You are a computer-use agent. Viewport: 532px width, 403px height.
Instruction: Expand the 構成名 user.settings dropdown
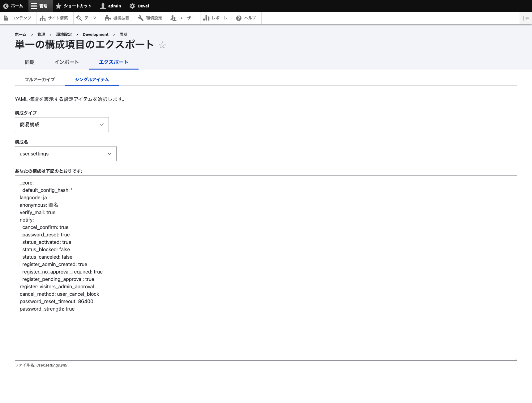click(x=66, y=154)
